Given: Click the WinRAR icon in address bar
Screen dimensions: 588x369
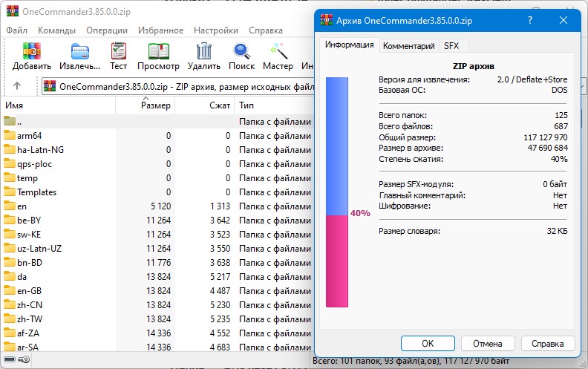Looking at the screenshot, I should (50, 86).
